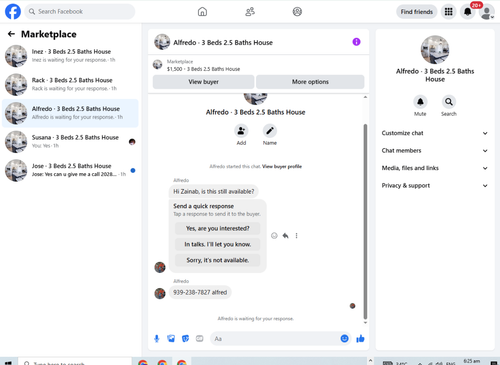500x365 pixels.
Task: Click the listing thumbnail in the chat header
Action: click(162, 42)
